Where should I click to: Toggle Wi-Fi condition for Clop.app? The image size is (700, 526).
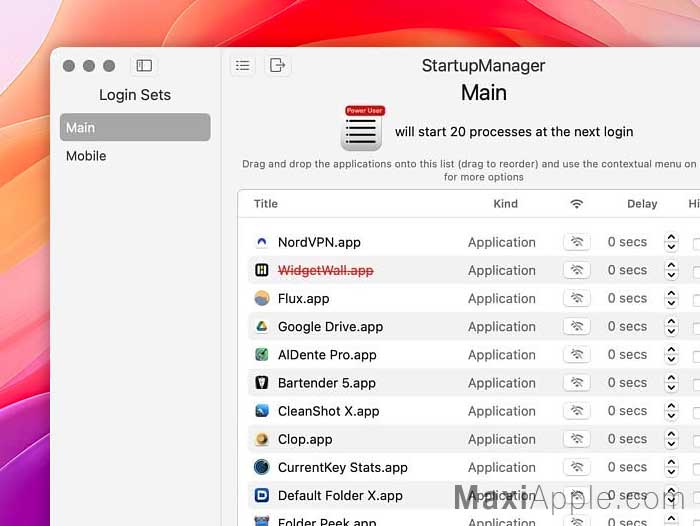[577, 438]
